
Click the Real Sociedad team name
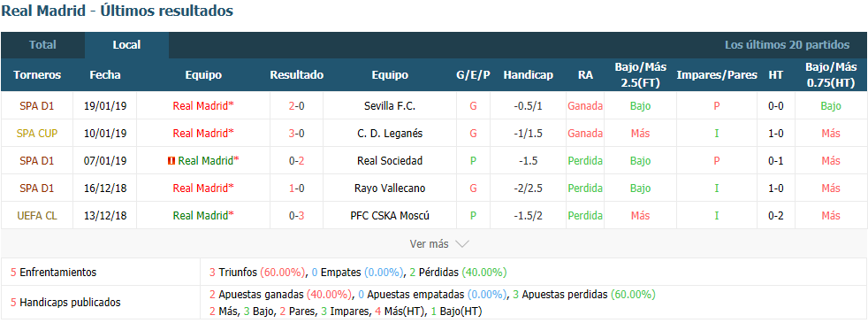(x=390, y=161)
